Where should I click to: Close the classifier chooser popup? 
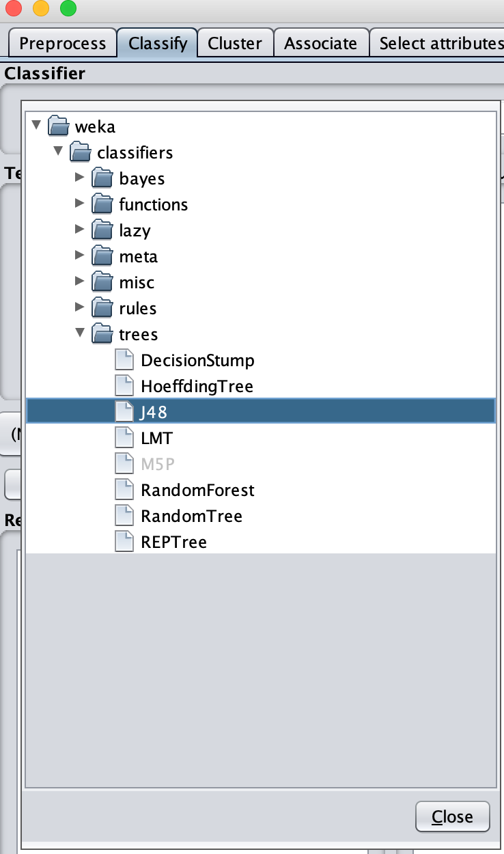(x=453, y=816)
